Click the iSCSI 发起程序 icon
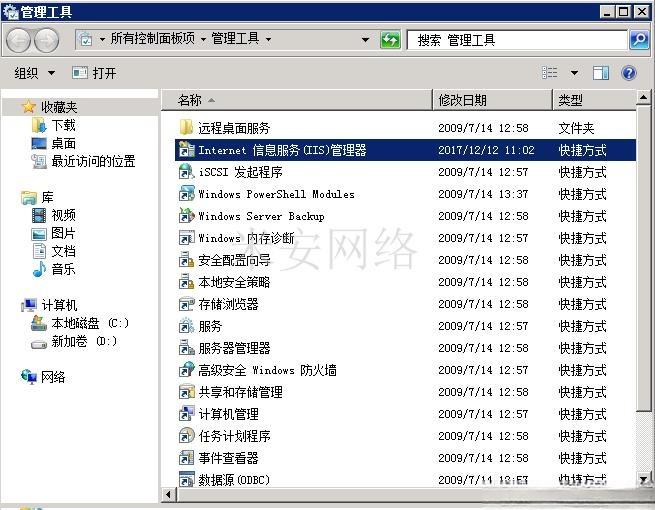655x510 pixels. (x=186, y=172)
